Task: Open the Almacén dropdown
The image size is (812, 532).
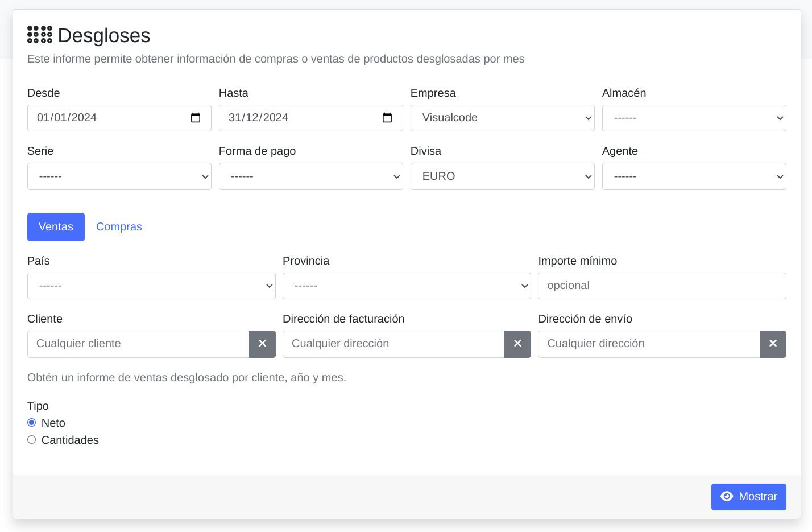Action: (x=694, y=118)
